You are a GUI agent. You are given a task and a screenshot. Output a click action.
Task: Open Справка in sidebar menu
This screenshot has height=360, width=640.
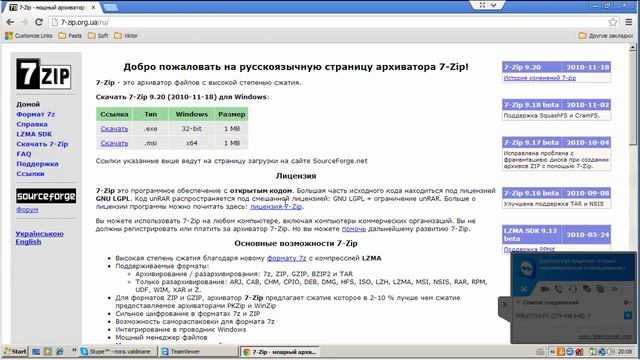coord(32,124)
